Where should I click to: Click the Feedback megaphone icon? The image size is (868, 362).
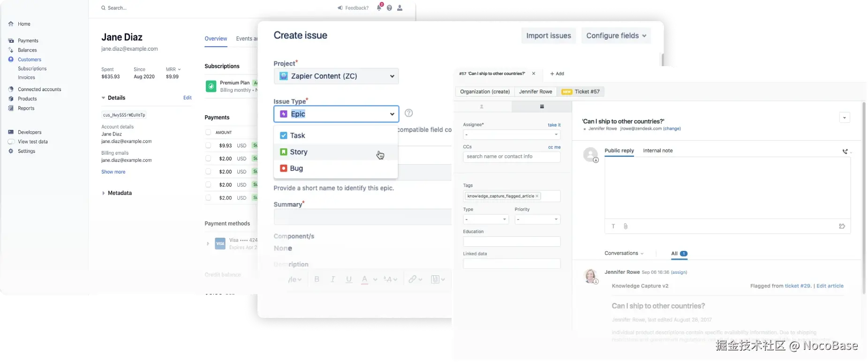pyautogui.click(x=340, y=8)
